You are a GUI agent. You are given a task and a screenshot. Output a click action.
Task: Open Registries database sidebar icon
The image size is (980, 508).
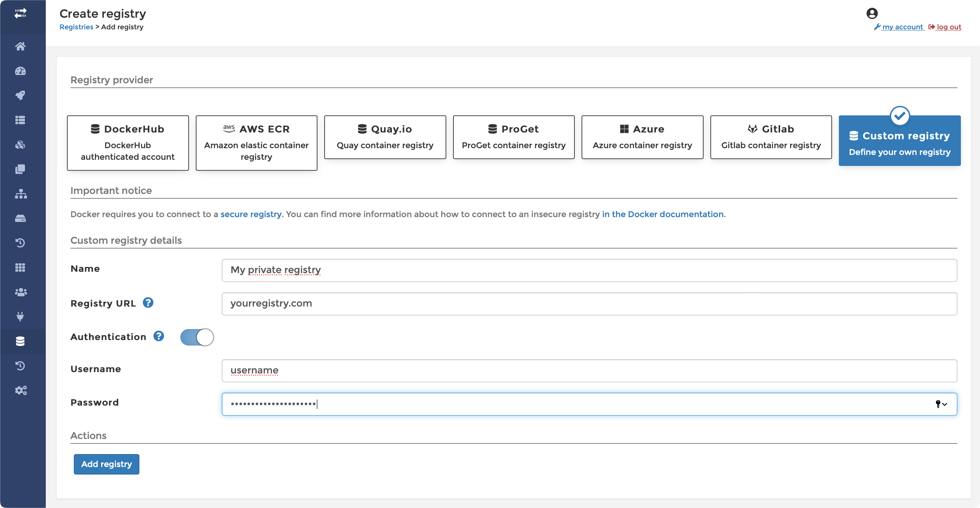[21, 341]
